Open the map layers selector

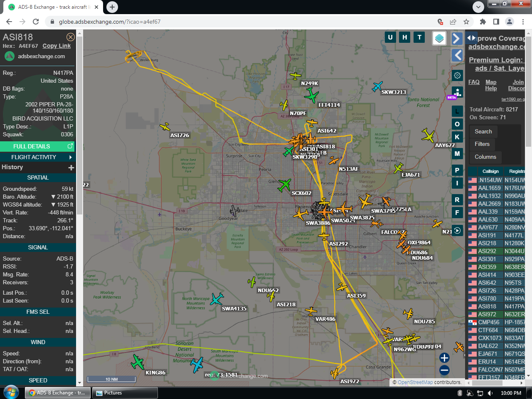[439, 38]
